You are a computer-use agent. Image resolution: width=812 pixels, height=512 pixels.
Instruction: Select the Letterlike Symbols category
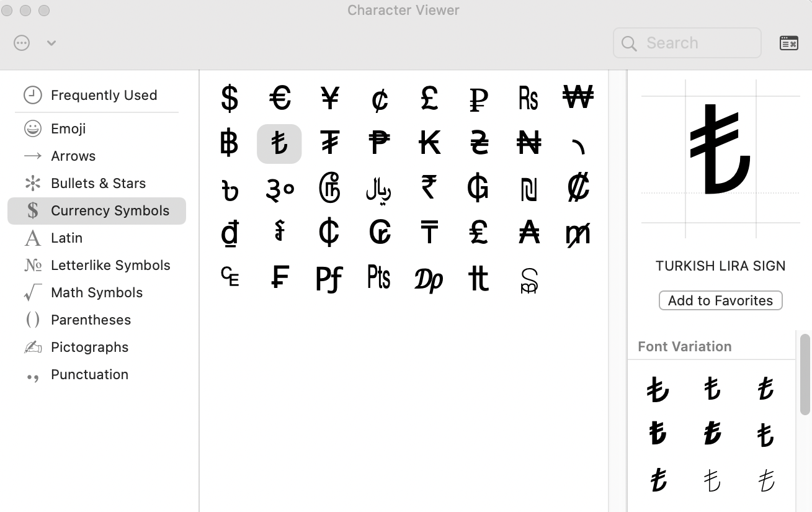(x=110, y=265)
